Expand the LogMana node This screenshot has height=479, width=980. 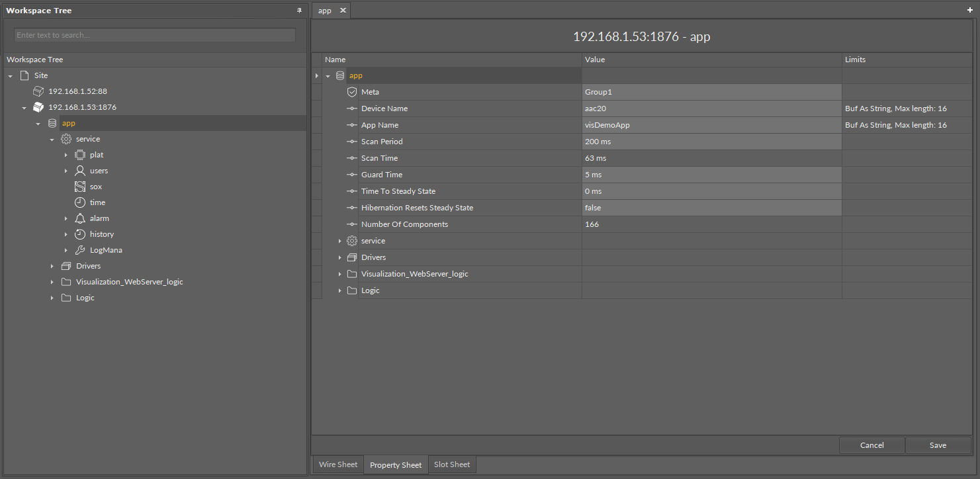[66, 250]
